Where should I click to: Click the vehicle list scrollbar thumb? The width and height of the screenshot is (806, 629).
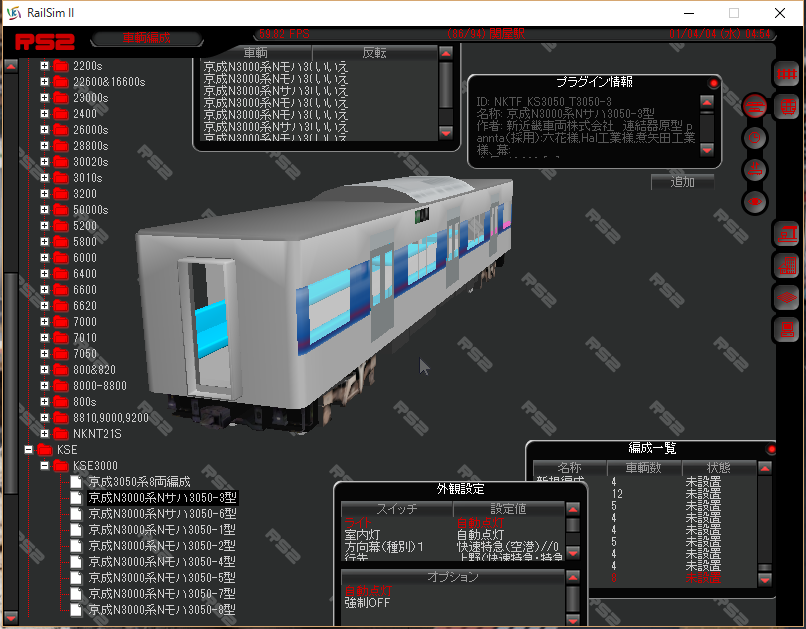pyautogui.click(x=446, y=85)
